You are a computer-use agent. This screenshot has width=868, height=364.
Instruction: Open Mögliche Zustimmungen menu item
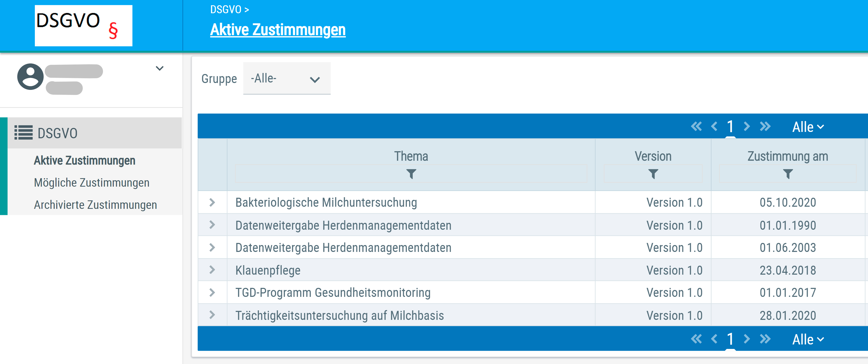coord(91,182)
